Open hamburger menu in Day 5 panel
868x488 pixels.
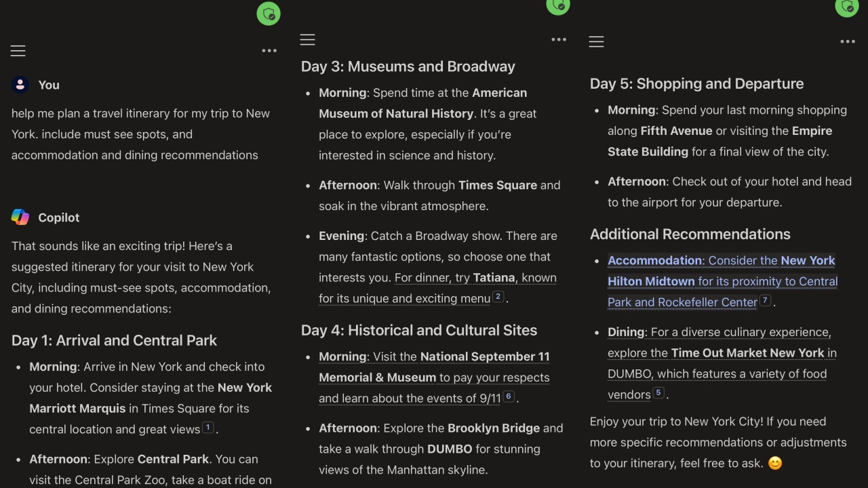click(597, 42)
